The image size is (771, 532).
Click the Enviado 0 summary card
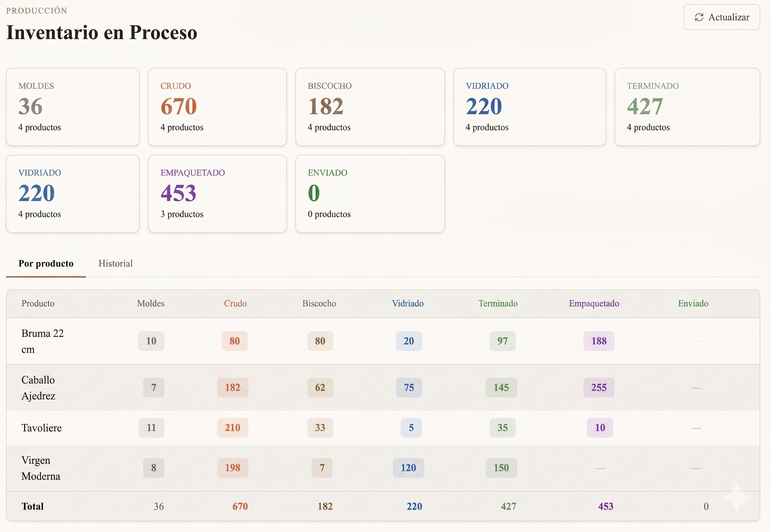point(370,193)
